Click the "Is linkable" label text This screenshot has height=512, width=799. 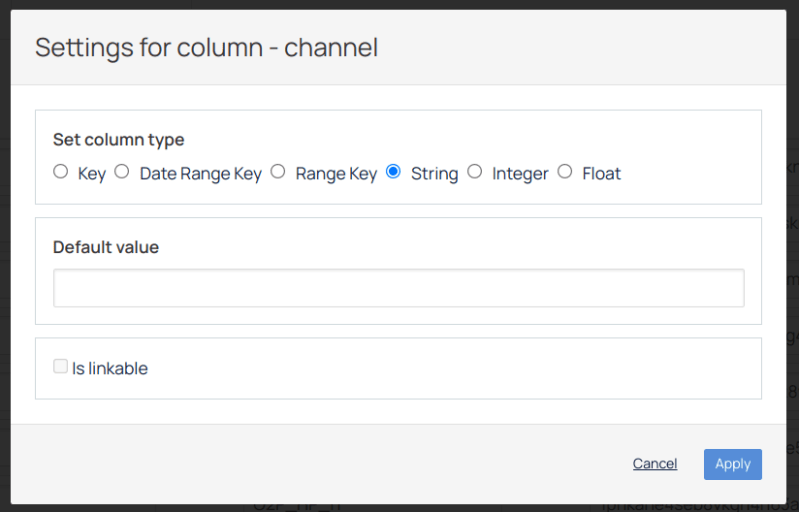(x=110, y=369)
